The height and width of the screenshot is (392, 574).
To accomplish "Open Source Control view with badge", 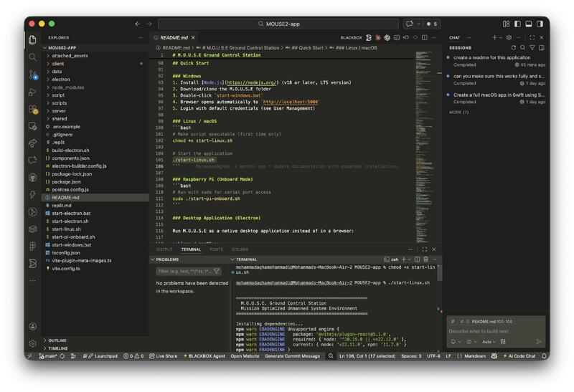I will 33,75.
